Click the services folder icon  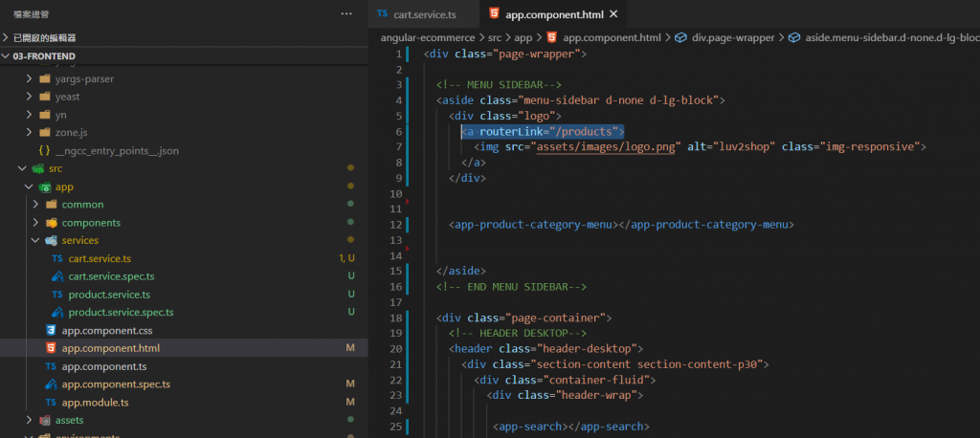52,241
